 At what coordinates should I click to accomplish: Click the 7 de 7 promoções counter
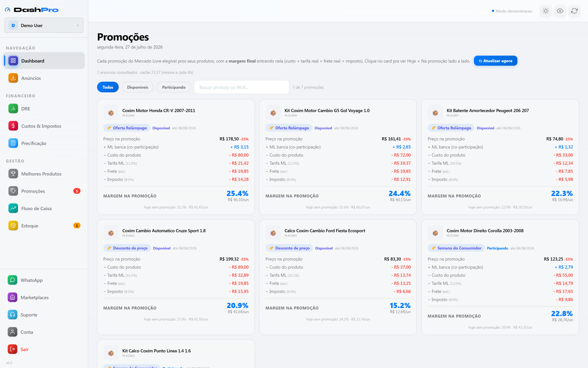tap(308, 87)
